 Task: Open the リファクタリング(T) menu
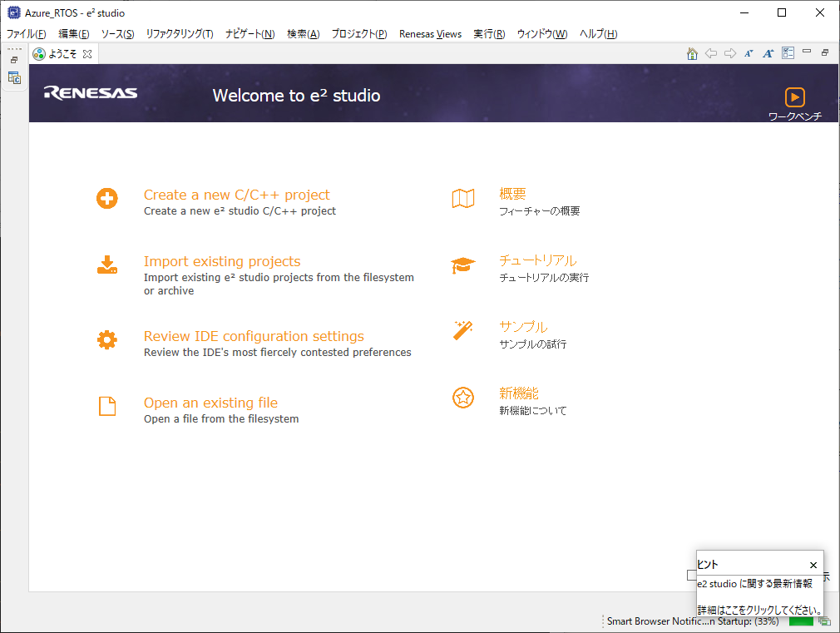coord(180,34)
